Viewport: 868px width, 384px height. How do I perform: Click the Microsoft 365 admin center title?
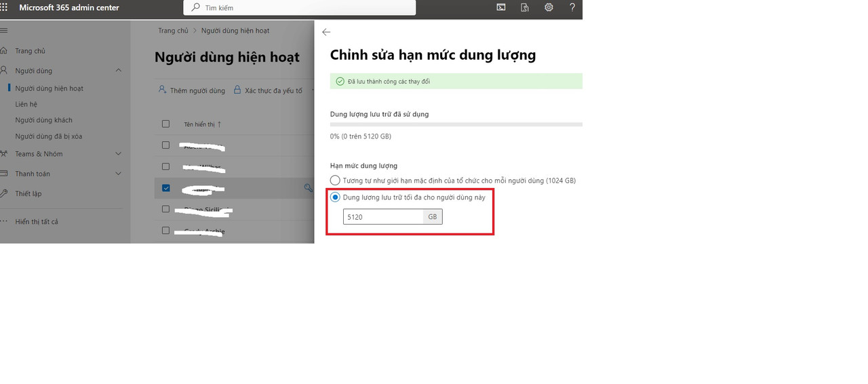[69, 7]
